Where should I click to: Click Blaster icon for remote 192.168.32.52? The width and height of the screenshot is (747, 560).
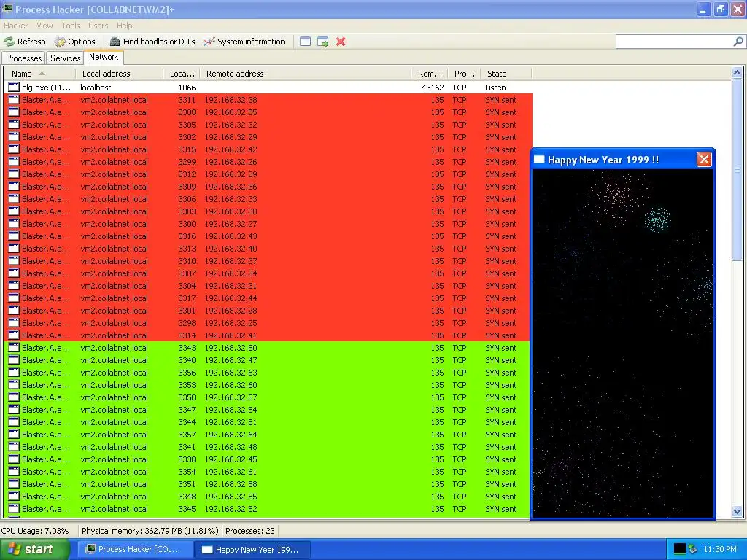(14, 508)
